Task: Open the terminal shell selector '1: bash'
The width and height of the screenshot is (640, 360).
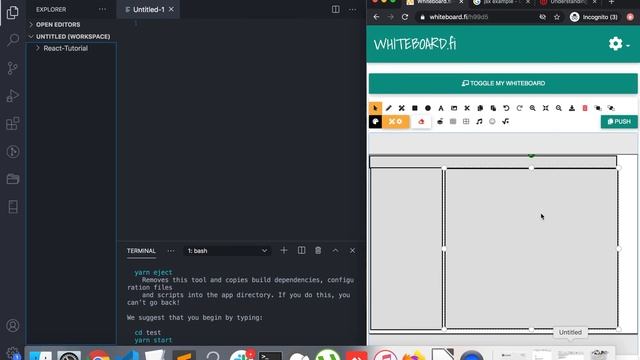Action: (227, 251)
